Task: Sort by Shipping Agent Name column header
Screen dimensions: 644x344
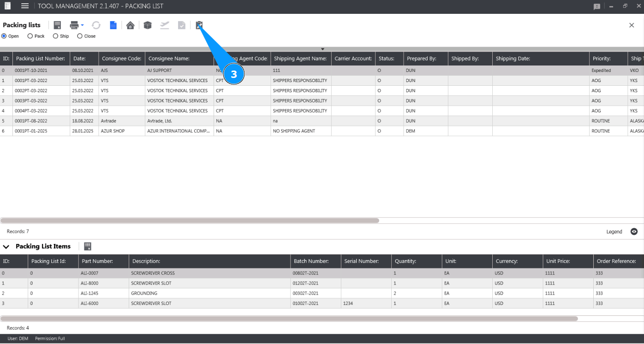Action: pyautogui.click(x=301, y=59)
